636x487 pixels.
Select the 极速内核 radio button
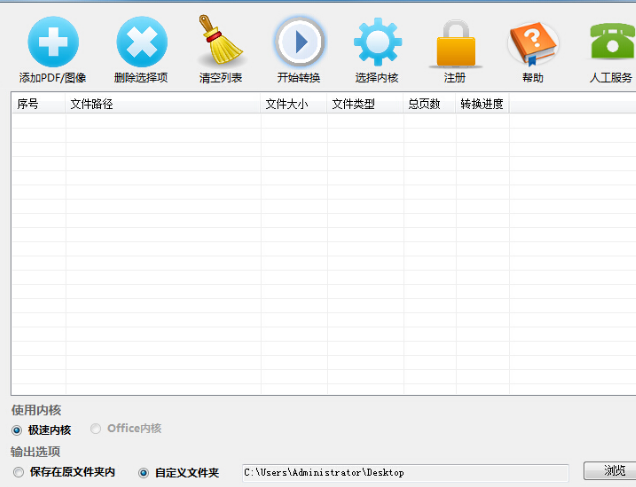(x=17, y=430)
